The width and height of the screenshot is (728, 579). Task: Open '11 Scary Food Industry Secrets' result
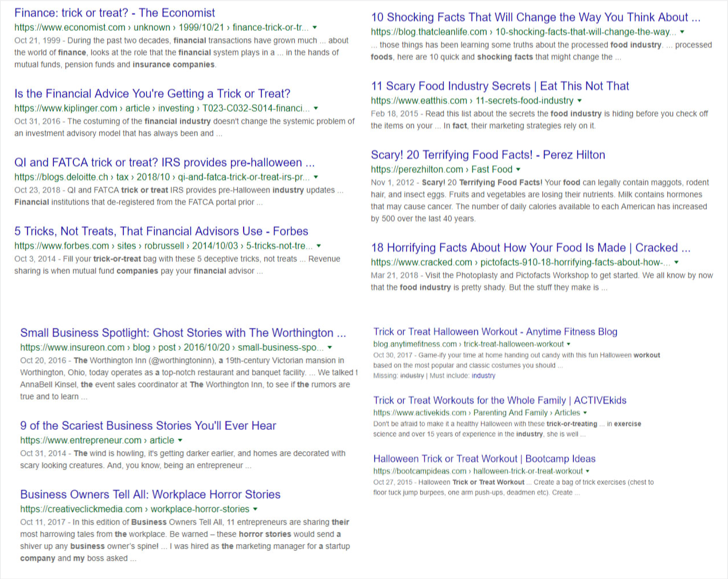pyautogui.click(x=500, y=86)
